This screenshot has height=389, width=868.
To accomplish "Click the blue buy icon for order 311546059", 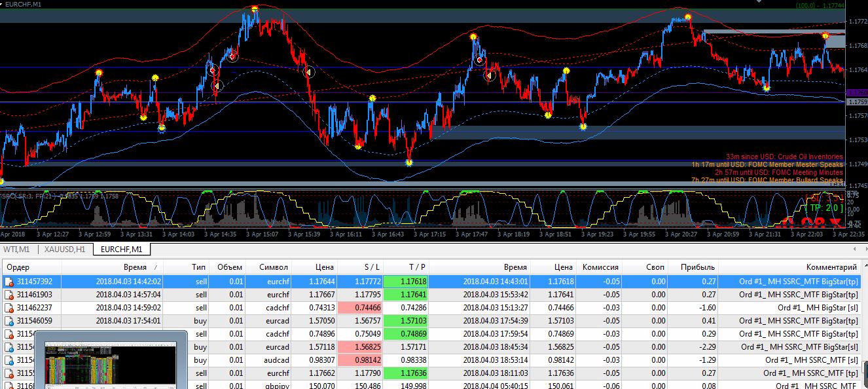I will click(10, 321).
